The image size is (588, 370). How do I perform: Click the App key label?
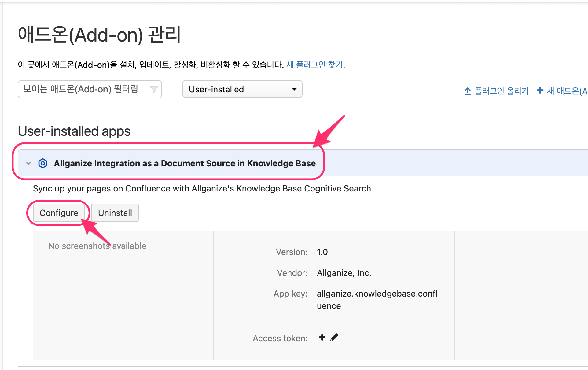pyautogui.click(x=291, y=294)
